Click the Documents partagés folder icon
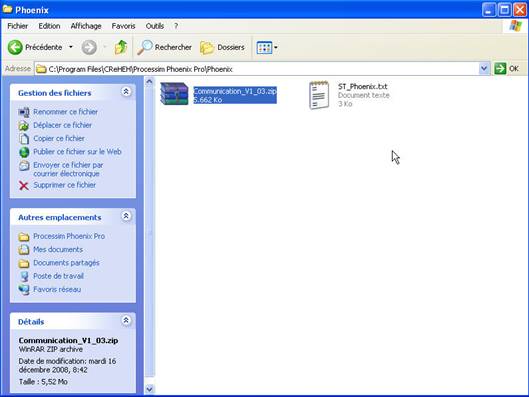This screenshot has height=397, width=529. pos(24,263)
